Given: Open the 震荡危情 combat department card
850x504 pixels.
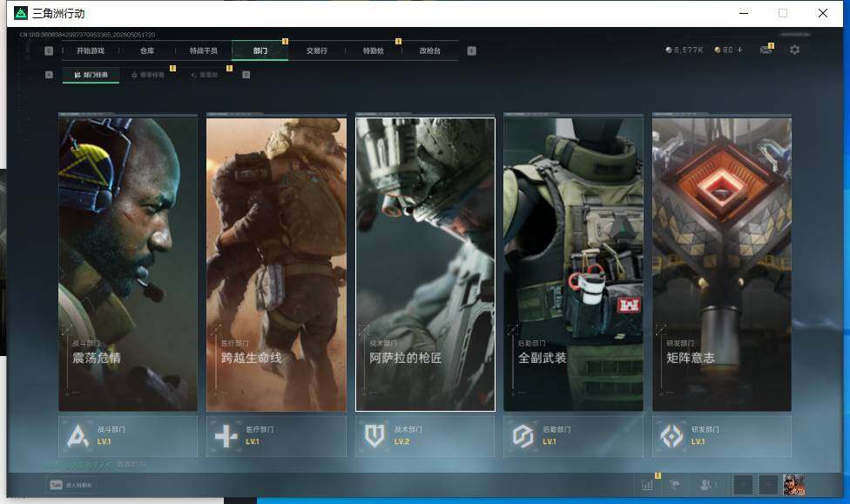Looking at the screenshot, I should pyautogui.click(x=128, y=264).
